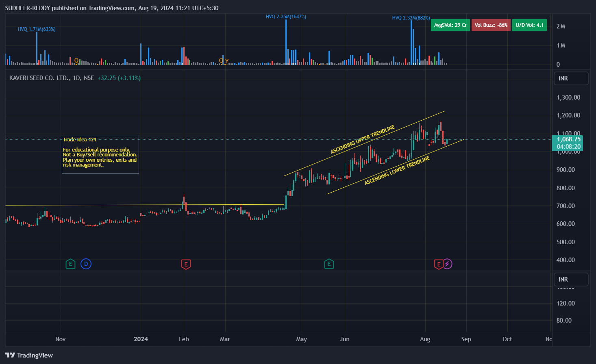Click the Nov label on time axis

[x=60, y=339]
